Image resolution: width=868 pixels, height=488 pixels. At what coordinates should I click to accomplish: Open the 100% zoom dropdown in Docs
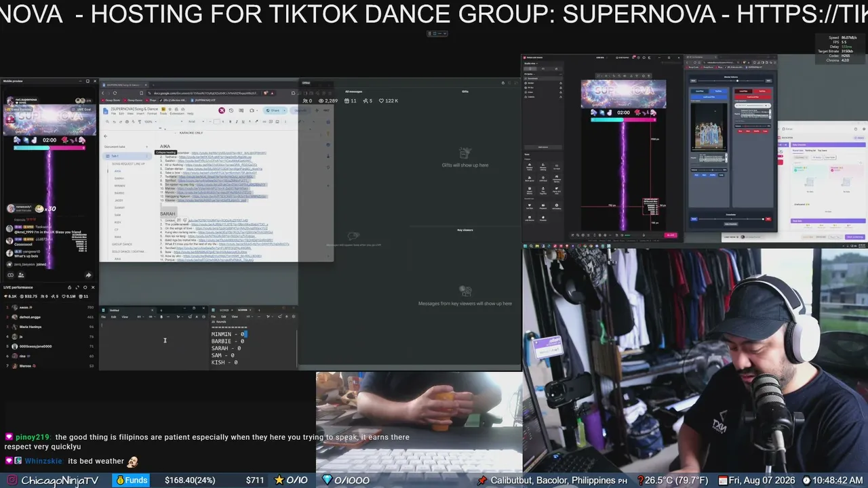152,122
